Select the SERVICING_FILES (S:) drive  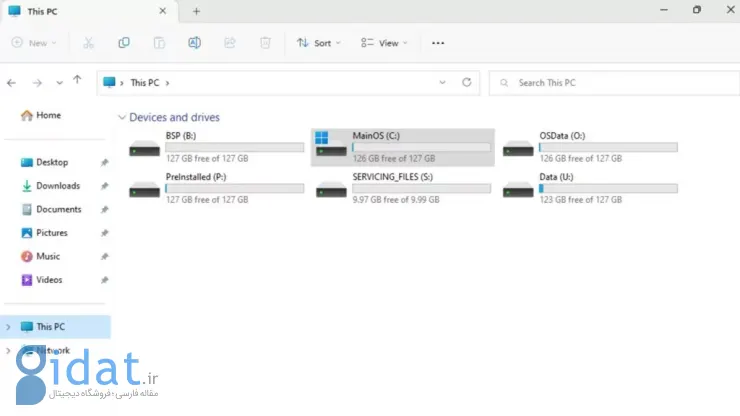click(402, 188)
